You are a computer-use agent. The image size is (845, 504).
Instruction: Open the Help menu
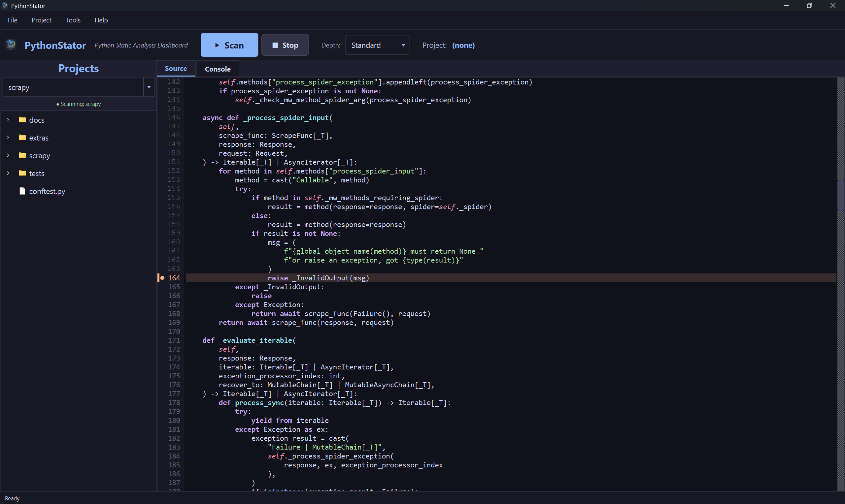coord(101,20)
